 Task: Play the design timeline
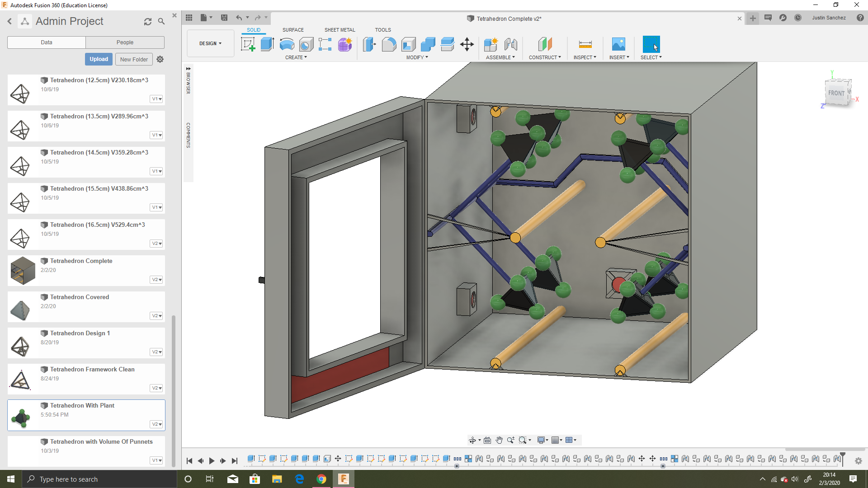click(212, 461)
